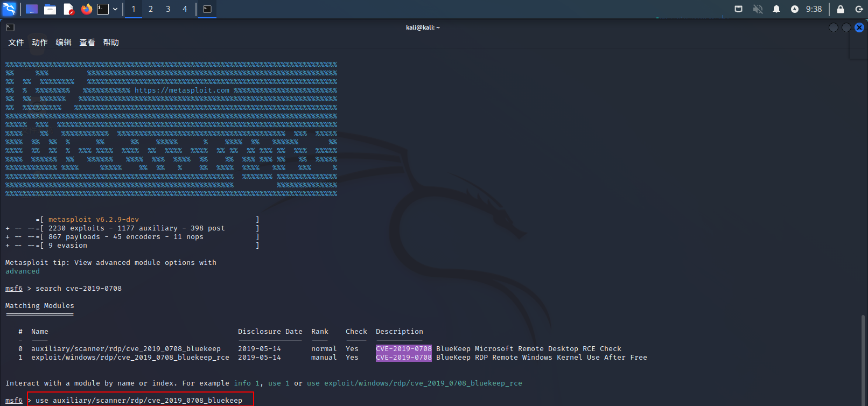Click the terminal window taskbar button
The image size is (868, 406).
tap(207, 9)
